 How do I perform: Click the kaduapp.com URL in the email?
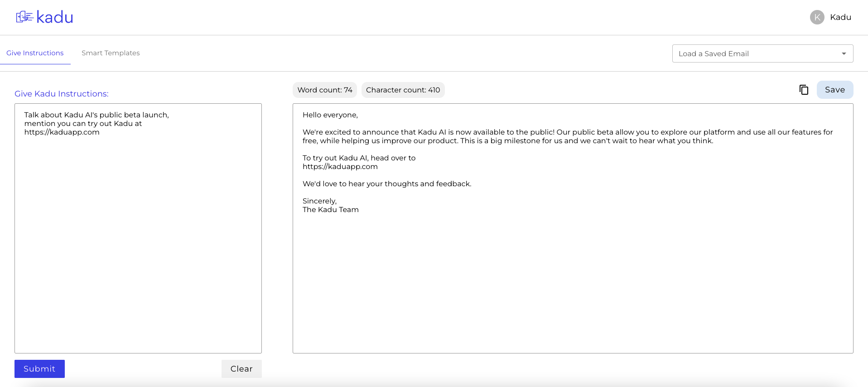click(340, 166)
